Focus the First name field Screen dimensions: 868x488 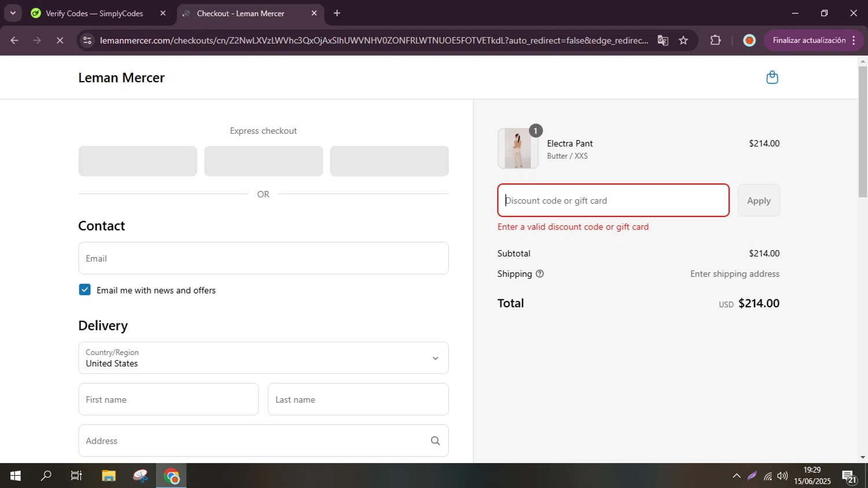click(x=168, y=399)
